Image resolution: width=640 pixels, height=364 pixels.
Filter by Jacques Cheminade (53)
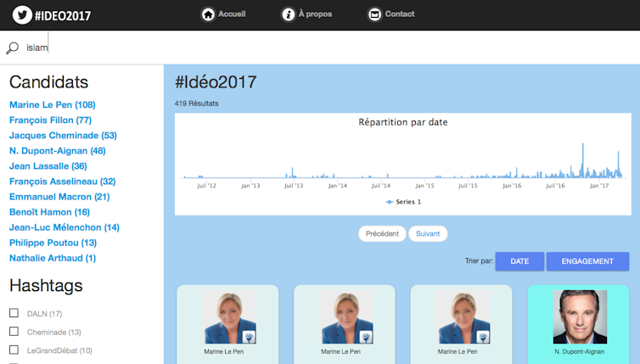click(x=63, y=136)
